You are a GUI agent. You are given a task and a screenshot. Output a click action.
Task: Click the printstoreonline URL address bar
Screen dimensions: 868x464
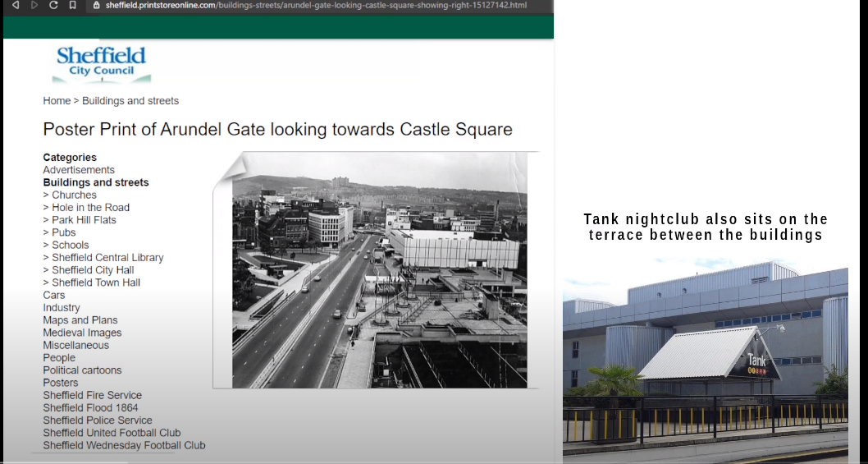coord(320,5)
